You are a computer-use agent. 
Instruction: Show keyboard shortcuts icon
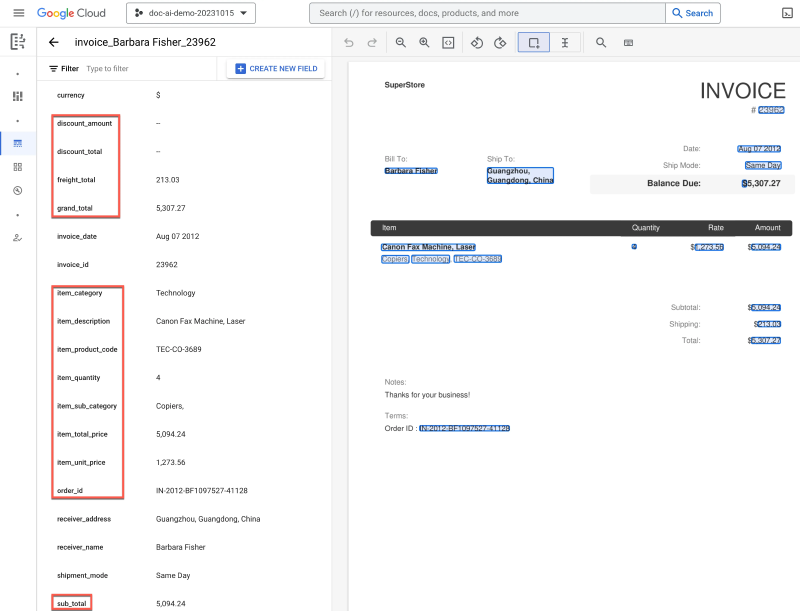coord(629,43)
